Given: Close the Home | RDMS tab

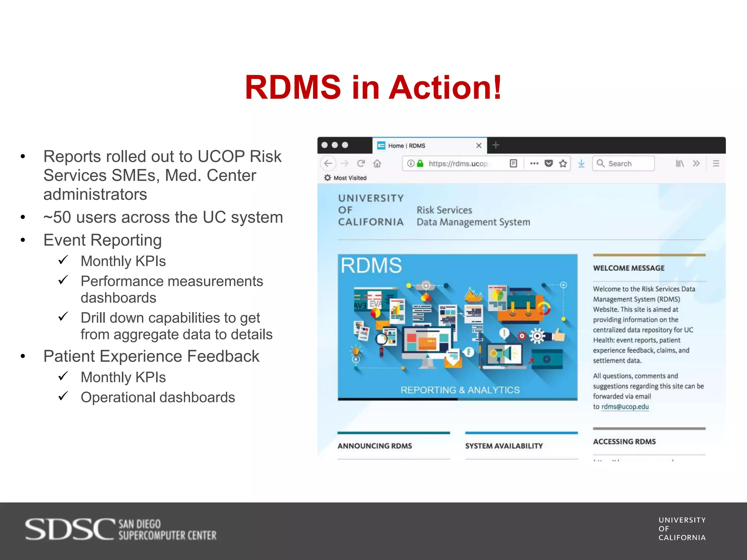Looking at the screenshot, I should pyautogui.click(x=479, y=145).
